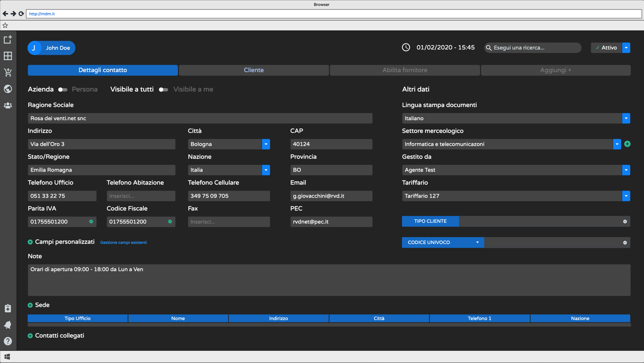The image size is (644, 363).
Task: Click the Nazione column header in Sede table
Action: click(x=580, y=319)
